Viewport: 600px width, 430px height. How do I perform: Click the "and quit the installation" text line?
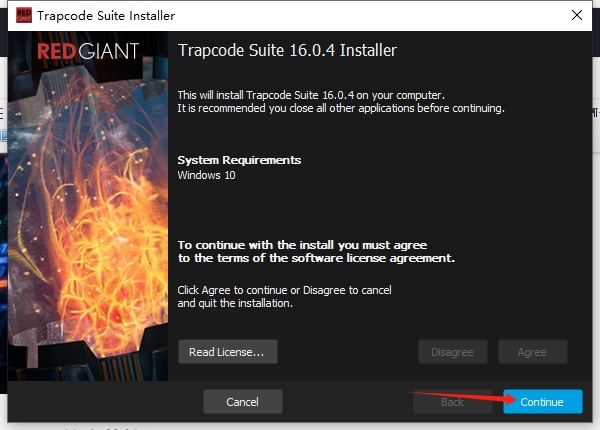click(x=235, y=303)
